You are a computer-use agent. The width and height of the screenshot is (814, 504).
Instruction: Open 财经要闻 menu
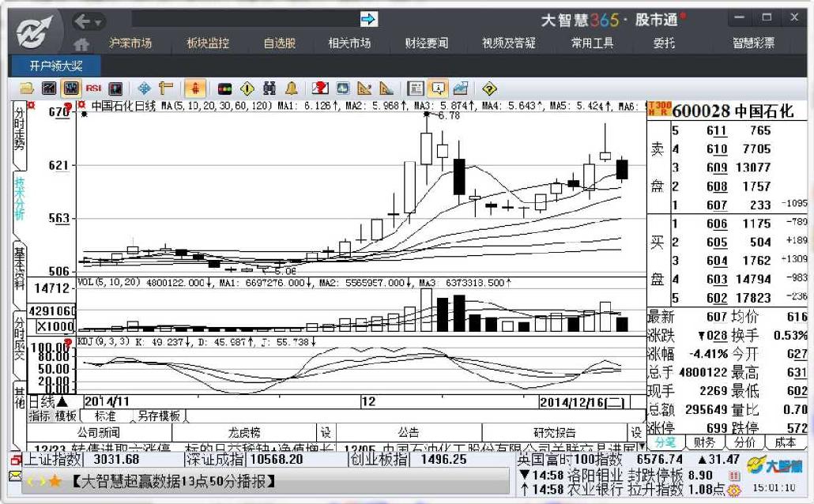point(426,43)
